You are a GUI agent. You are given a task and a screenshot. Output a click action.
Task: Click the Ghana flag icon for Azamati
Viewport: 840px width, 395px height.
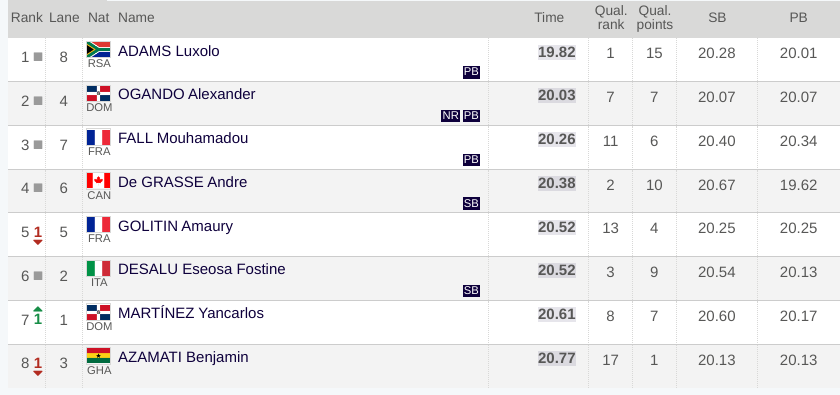[99, 356]
